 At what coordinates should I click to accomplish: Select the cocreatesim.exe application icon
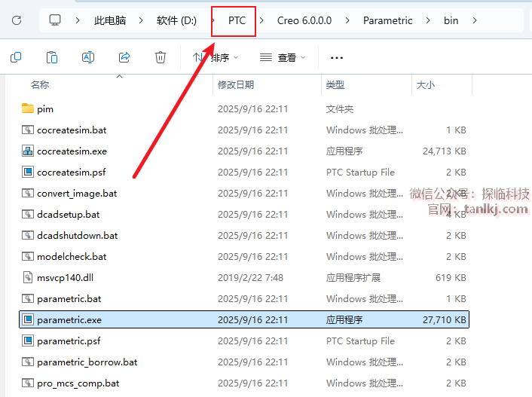click(x=28, y=151)
